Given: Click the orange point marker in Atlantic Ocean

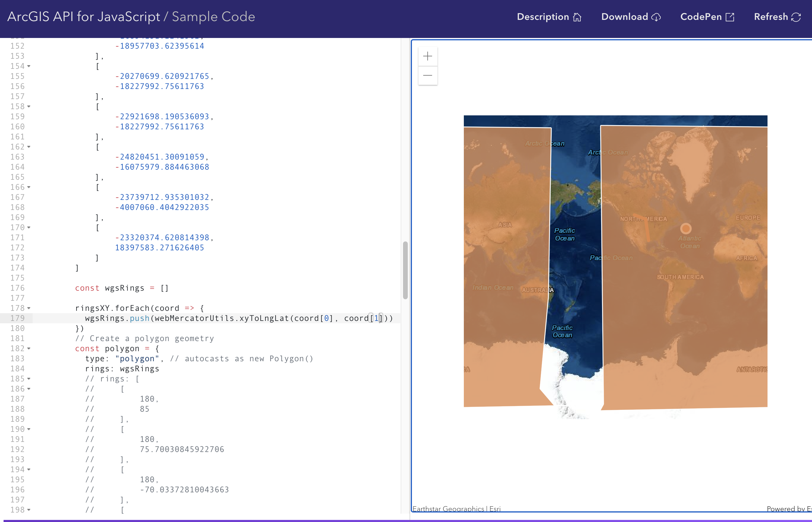Looking at the screenshot, I should pos(686,228).
